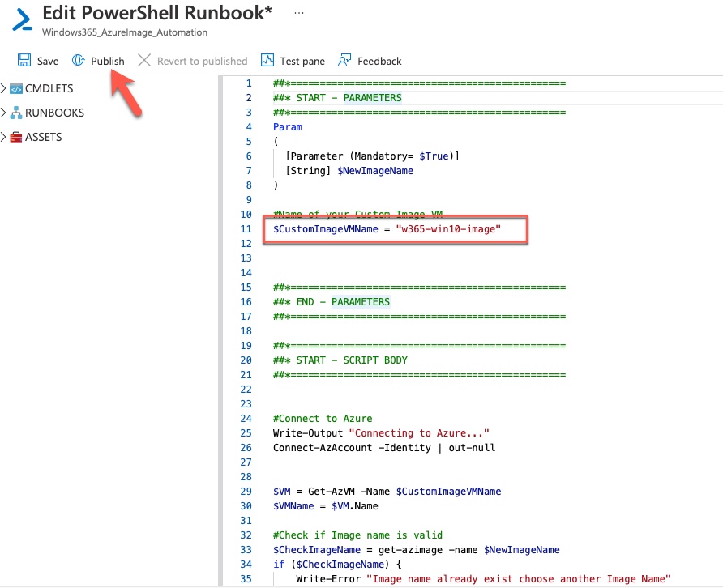Click the Get-AzVM command on line 29
723x588 pixels.
coord(332,492)
